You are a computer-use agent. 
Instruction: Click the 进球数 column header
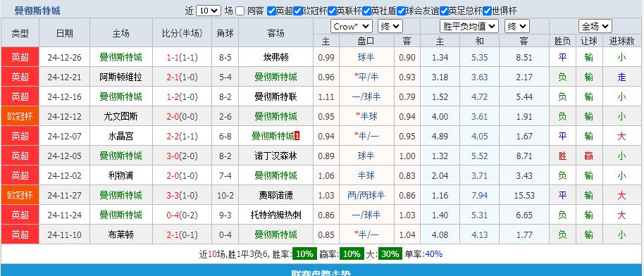point(622,41)
